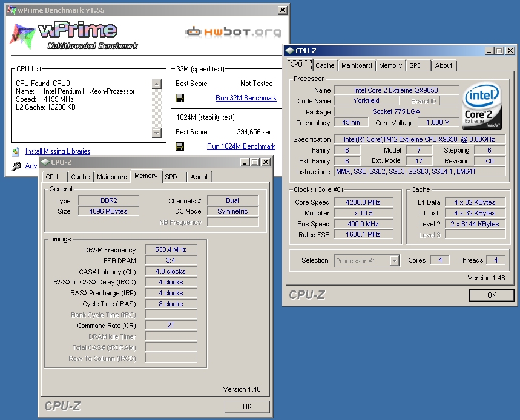Minimize the CPU-Z processor window

click(489, 51)
